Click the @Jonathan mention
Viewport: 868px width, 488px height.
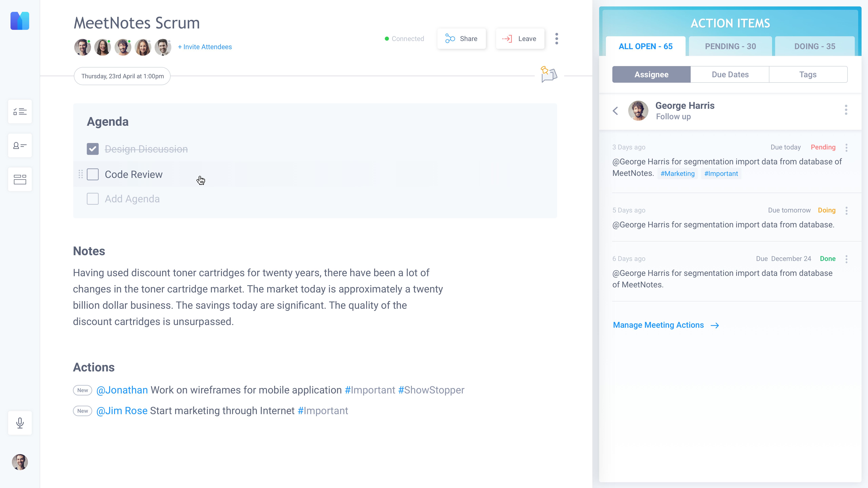(122, 390)
